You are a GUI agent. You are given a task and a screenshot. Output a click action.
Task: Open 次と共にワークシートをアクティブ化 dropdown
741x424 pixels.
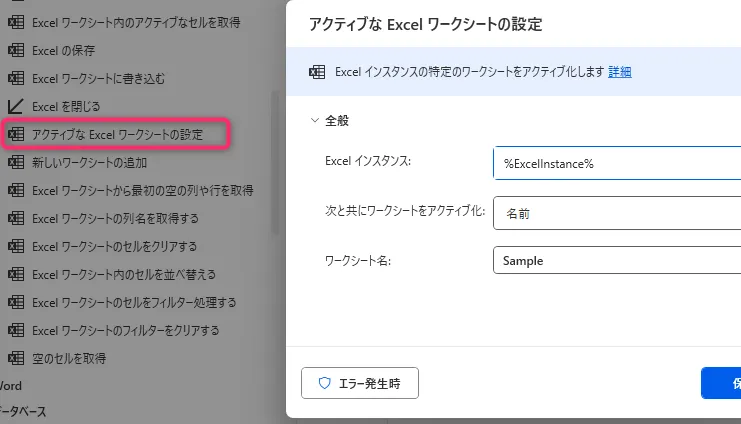pos(616,213)
